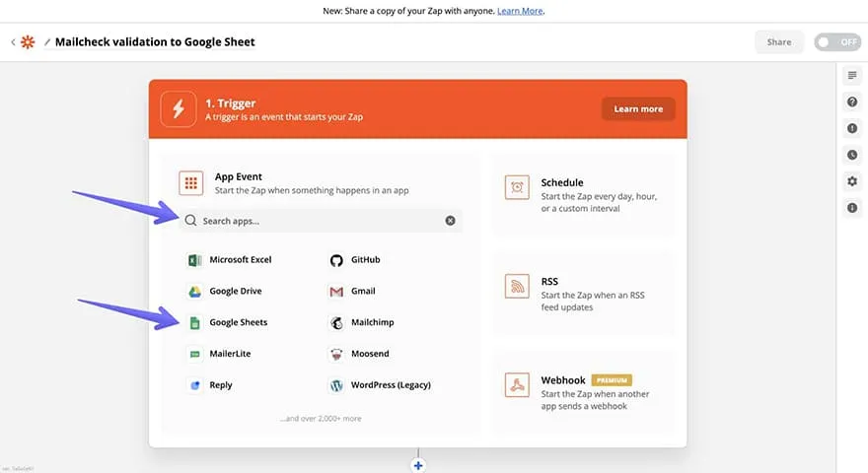
Task: Clear the search apps field
Action: (450, 221)
